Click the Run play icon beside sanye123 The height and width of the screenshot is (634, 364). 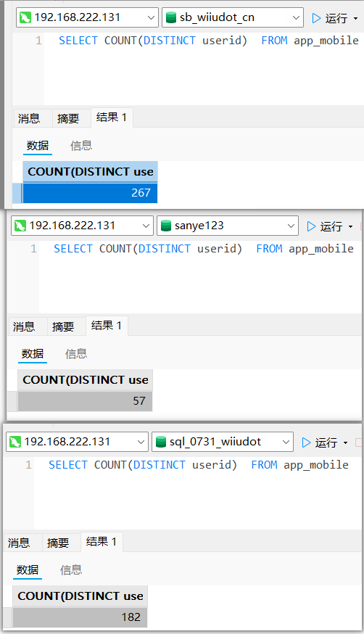[x=311, y=226]
